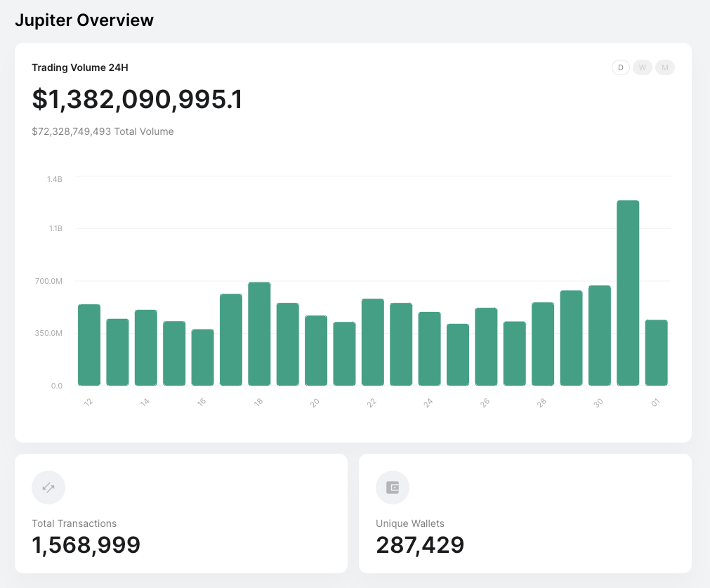
Task: Click the Jupiter Overview heading
Action: coord(83,20)
